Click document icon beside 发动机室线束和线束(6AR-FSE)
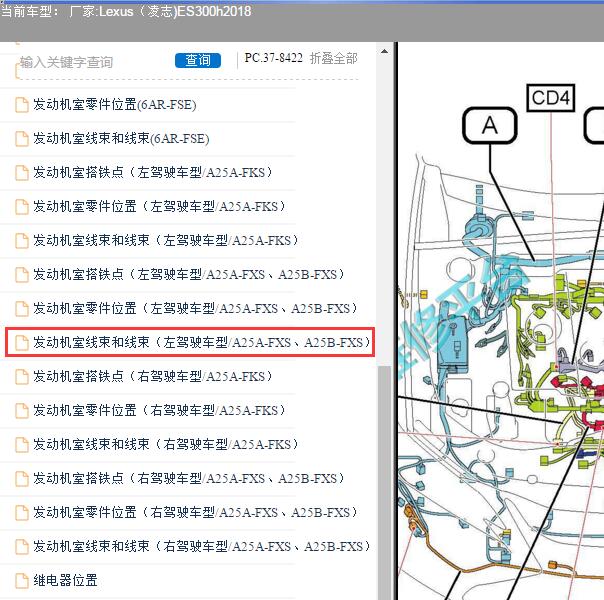 point(22,139)
